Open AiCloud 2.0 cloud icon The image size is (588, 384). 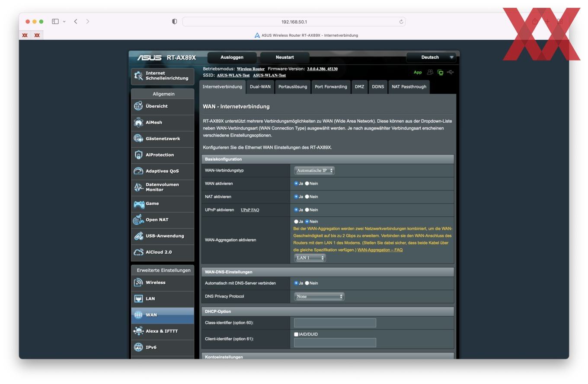tap(138, 252)
